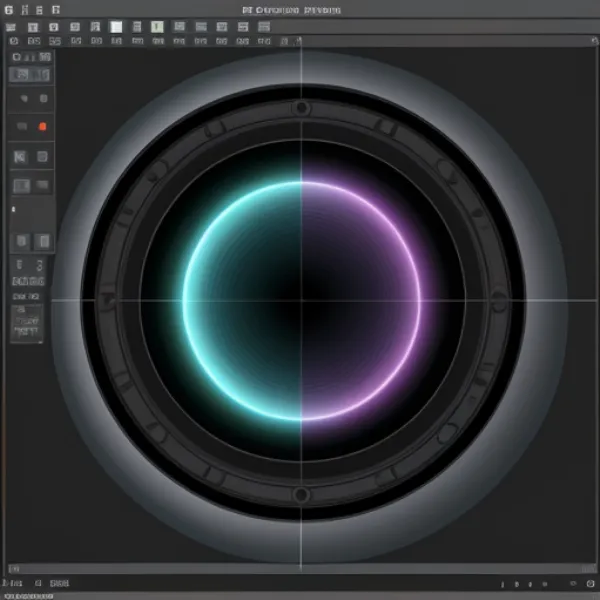Image resolution: width=600 pixels, height=600 pixels.
Task: Click the highlighted wide button at the tool panel top
Action: click(x=29, y=75)
